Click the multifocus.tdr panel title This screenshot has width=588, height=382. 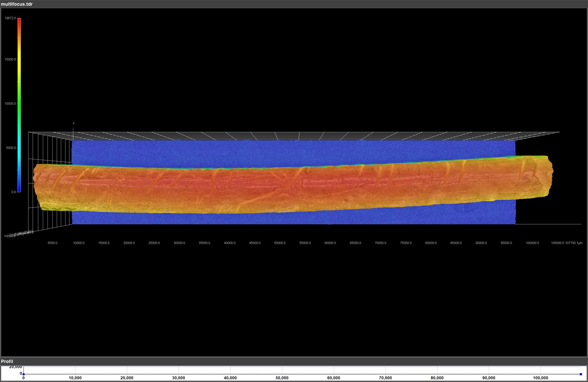[17, 4]
